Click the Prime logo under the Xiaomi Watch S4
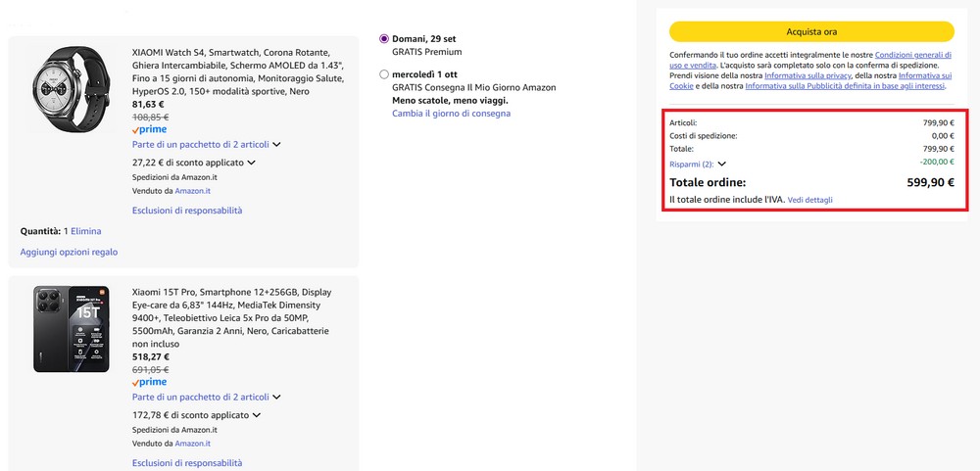Screen dimensions: 980x471 coord(149,129)
